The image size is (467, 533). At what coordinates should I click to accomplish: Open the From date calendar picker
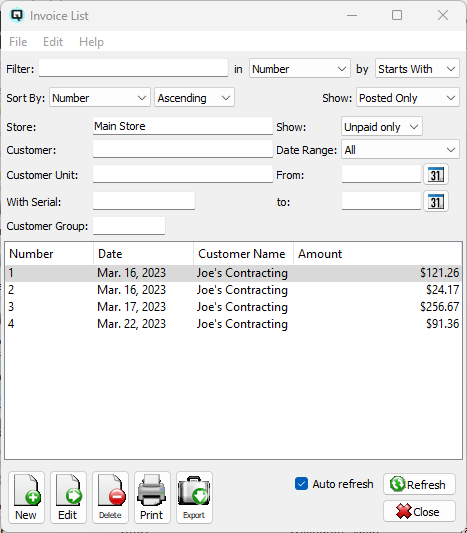coord(436,174)
